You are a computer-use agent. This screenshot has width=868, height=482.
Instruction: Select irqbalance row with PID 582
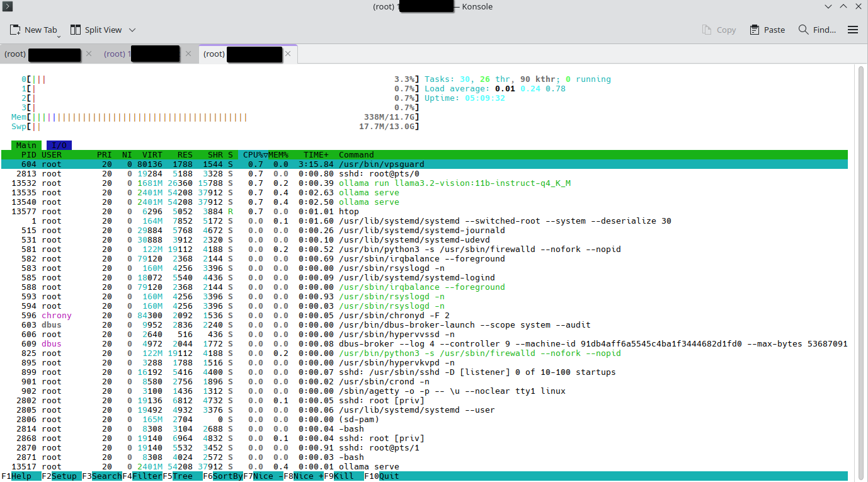[x=425, y=259]
